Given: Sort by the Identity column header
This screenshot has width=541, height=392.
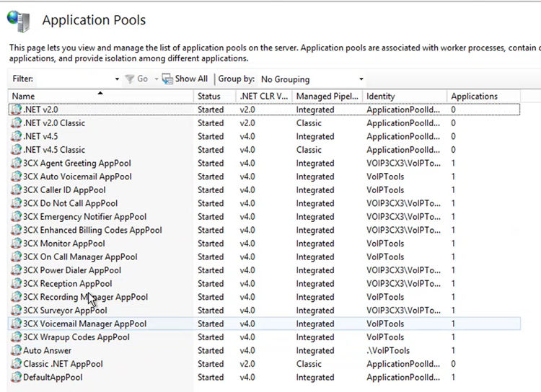Looking at the screenshot, I should tap(405, 96).
